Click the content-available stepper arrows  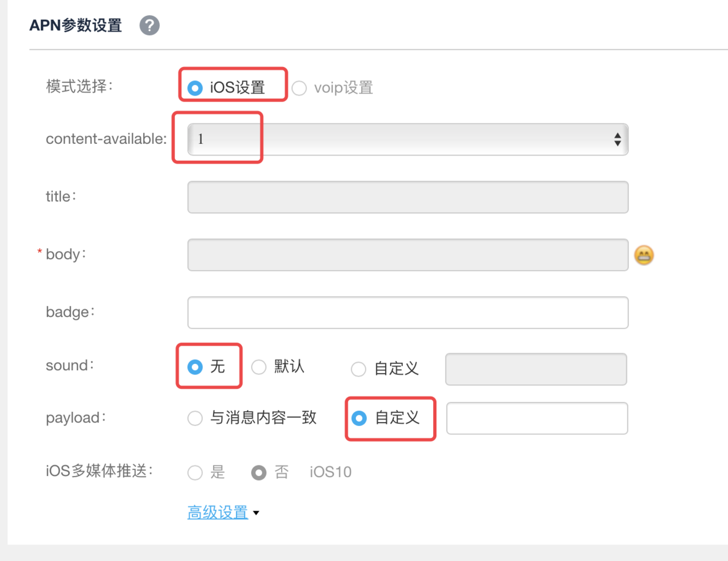point(618,139)
